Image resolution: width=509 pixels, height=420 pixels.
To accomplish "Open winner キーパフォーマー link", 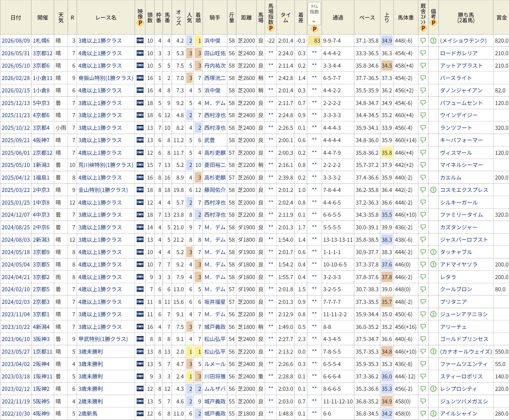I will [461, 140].
